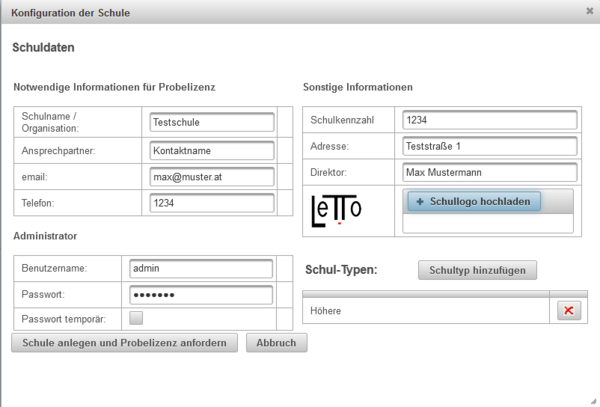The height and width of the screenshot is (407, 600).
Task: Toggle the Passwort temporär checkbox
Action: pyautogui.click(x=136, y=319)
